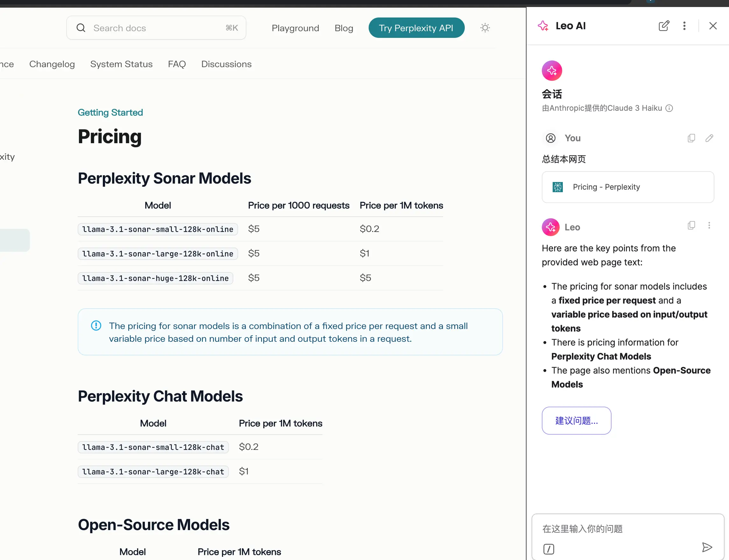Image resolution: width=729 pixels, height=560 pixels.
Task: Click $0.2 price in sonar small online row
Action: coord(370,229)
